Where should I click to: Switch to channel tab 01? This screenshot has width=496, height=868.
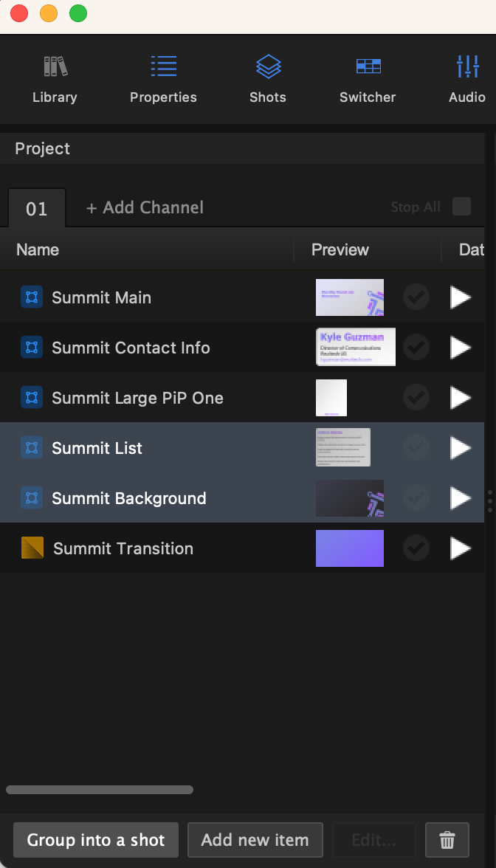[36, 207]
